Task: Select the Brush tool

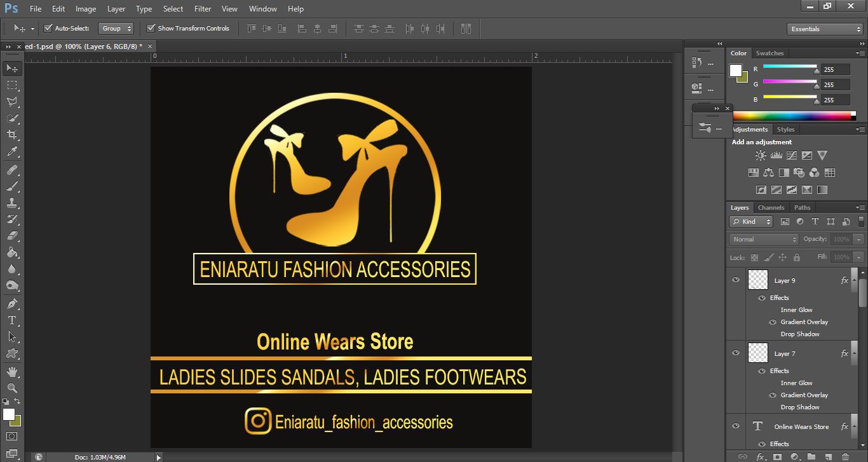Action: tap(12, 186)
